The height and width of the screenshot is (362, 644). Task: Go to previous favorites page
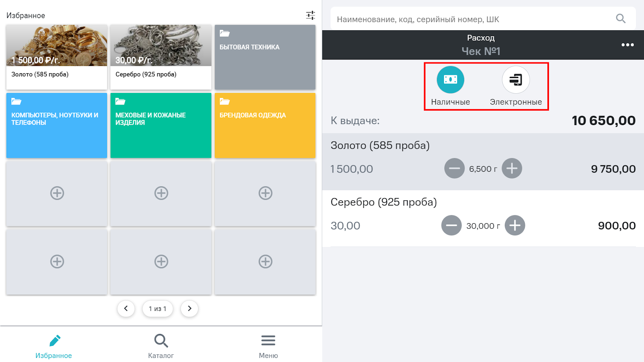pyautogui.click(x=126, y=309)
